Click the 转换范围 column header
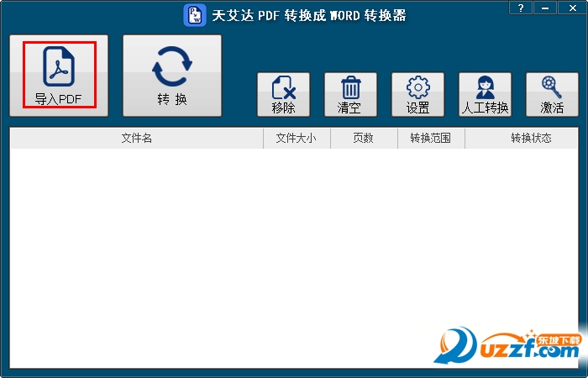 pos(431,139)
